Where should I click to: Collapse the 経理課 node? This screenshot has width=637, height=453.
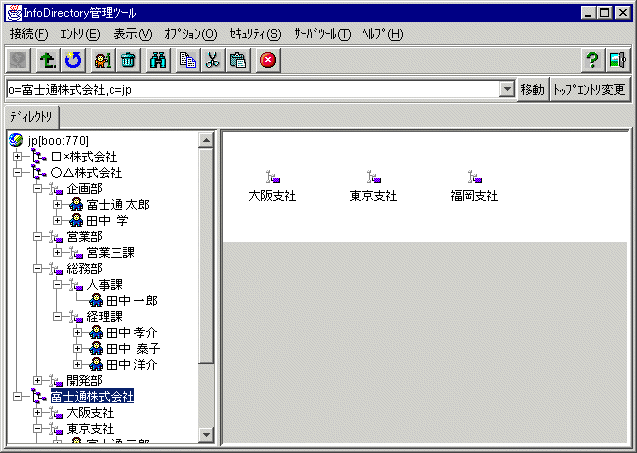click(57, 316)
